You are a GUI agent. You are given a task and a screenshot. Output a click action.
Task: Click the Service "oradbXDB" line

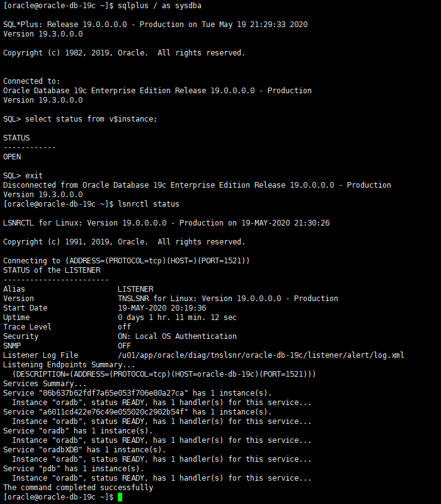[x=84, y=450]
